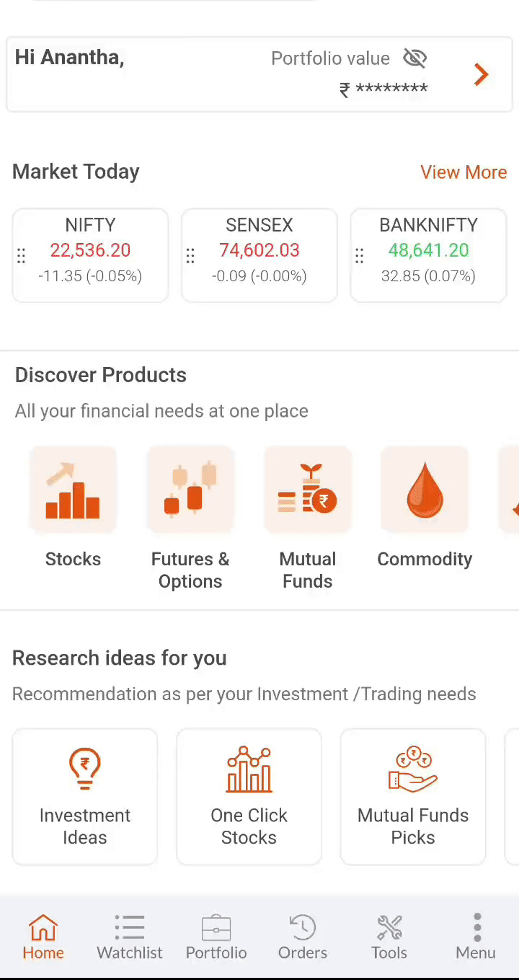Screen dimensions: 519x980
Task: Open One Click Stocks card
Action: click(249, 796)
